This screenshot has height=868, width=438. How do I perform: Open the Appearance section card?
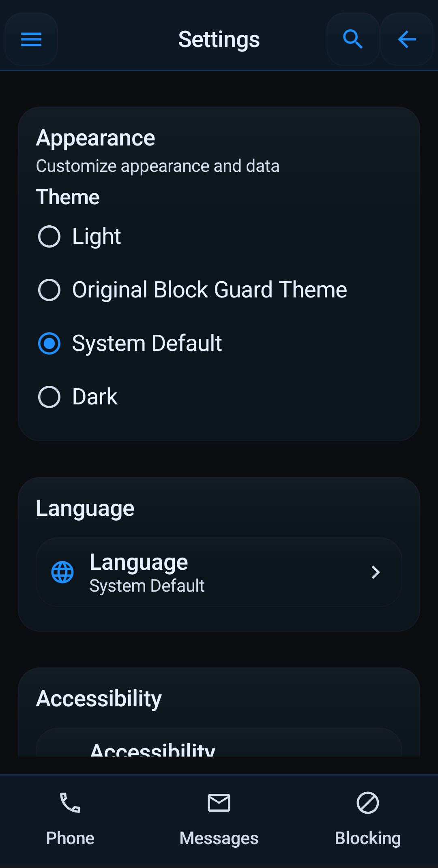tap(219, 272)
